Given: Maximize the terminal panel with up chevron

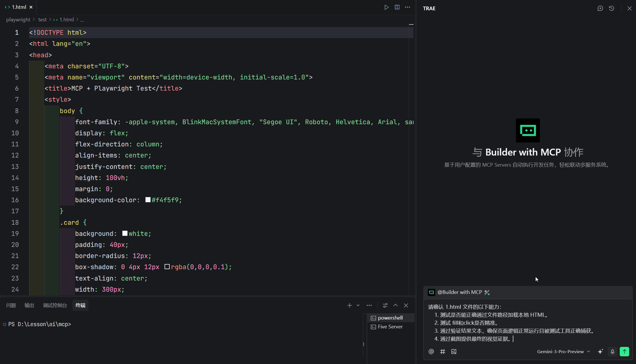Looking at the screenshot, I should point(396,305).
